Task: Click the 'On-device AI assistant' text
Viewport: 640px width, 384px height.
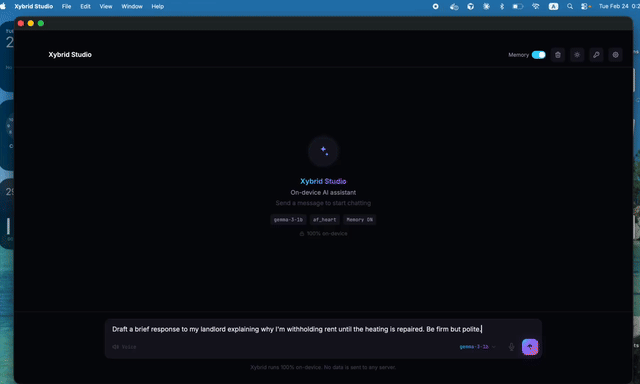Action: click(323, 192)
